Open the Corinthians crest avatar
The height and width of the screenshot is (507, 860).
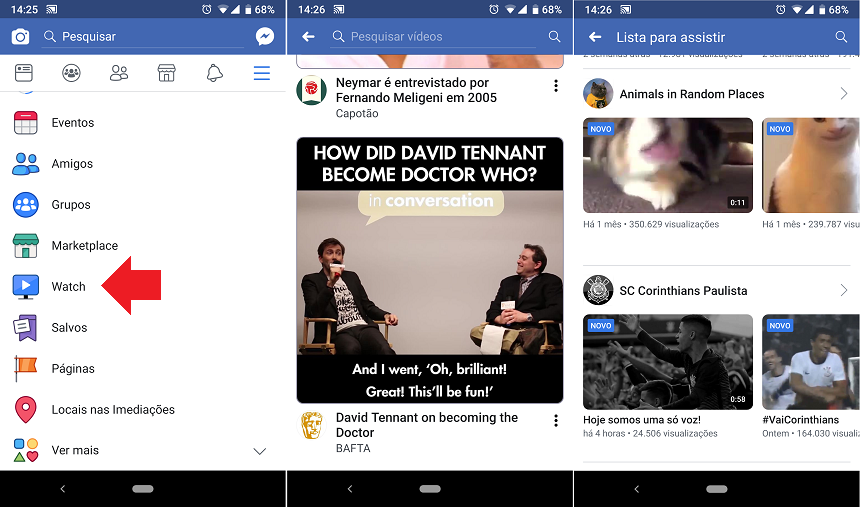pyautogui.click(x=598, y=290)
